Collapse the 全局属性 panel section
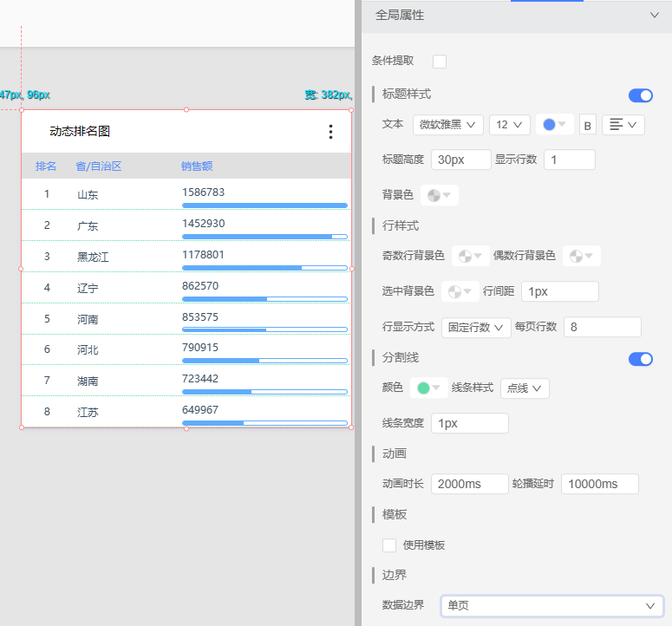This screenshot has width=672, height=626. click(654, 16)
